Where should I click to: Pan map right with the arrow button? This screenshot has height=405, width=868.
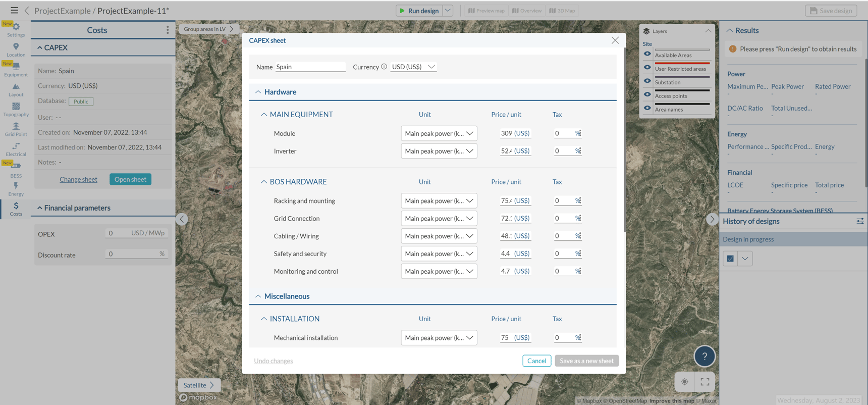(712, 219)
